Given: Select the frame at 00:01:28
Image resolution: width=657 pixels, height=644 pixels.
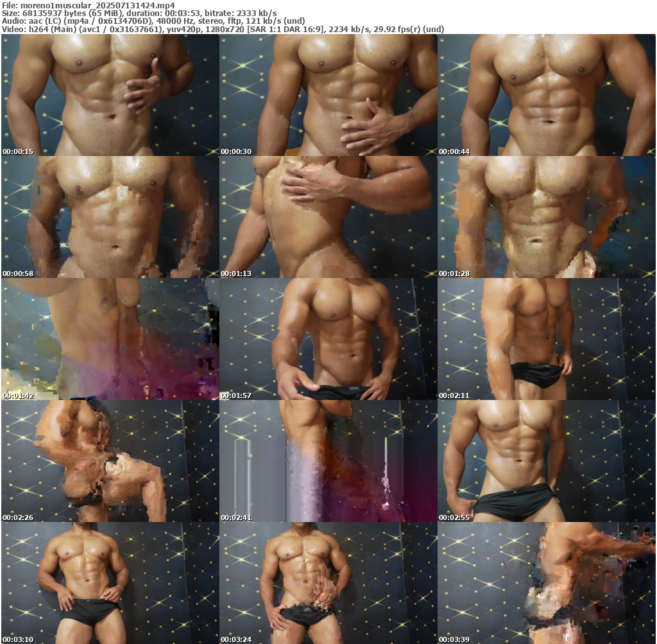Looking at the screenshot, I should point(547,217).
